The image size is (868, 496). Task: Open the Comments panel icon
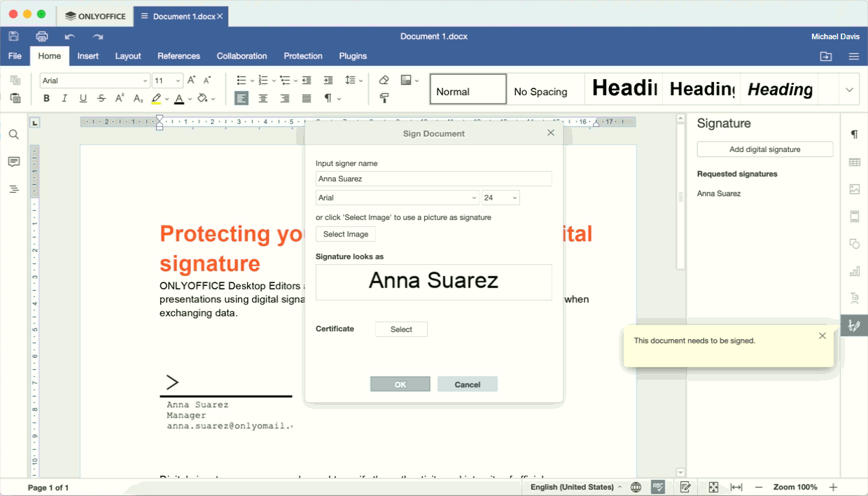14,162
